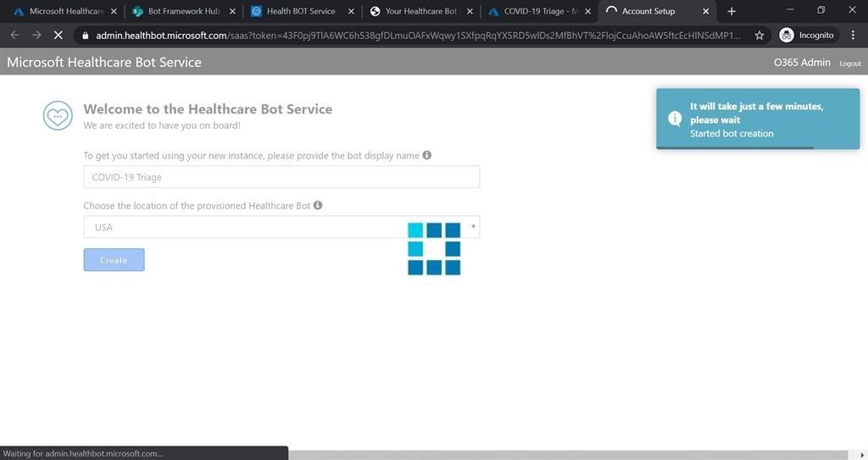Click the scrollbar right arrow
The height and width of the screenshot is (460, 868).
click(862, 455)
